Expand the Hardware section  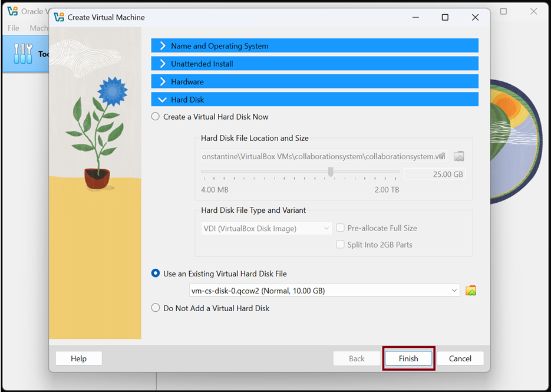click(x=315, y=81)
